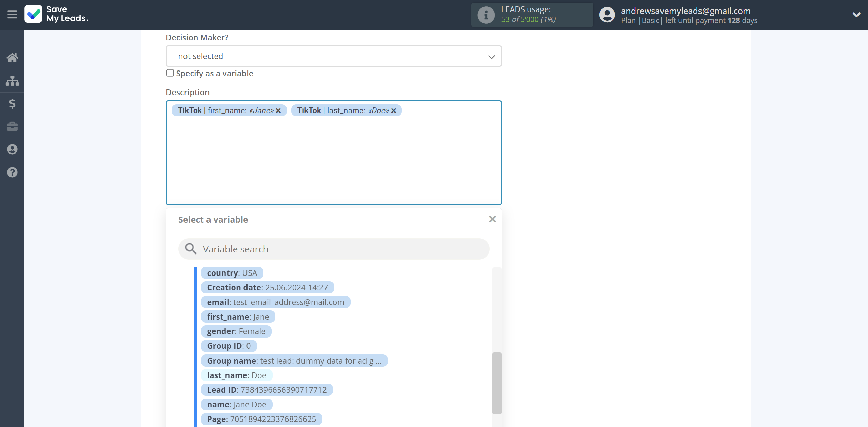The image size is (868, 427).
Task: Open help question mark icon
Action: [12, 172]
